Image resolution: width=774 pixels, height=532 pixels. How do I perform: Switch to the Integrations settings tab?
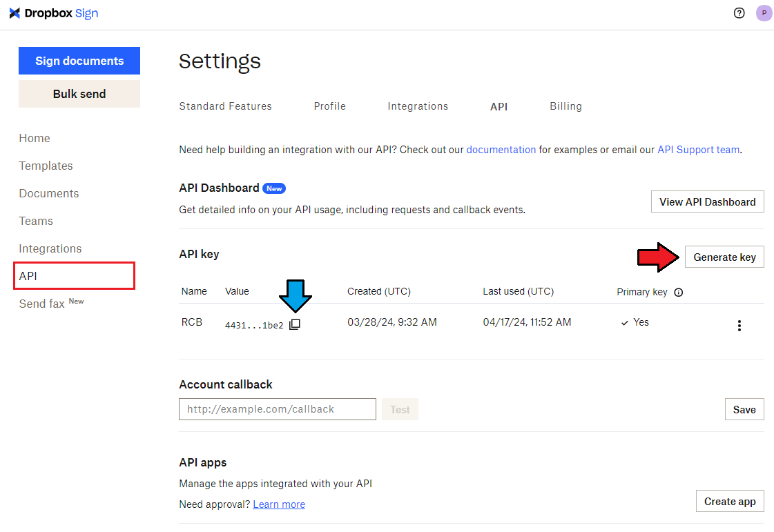418,106
